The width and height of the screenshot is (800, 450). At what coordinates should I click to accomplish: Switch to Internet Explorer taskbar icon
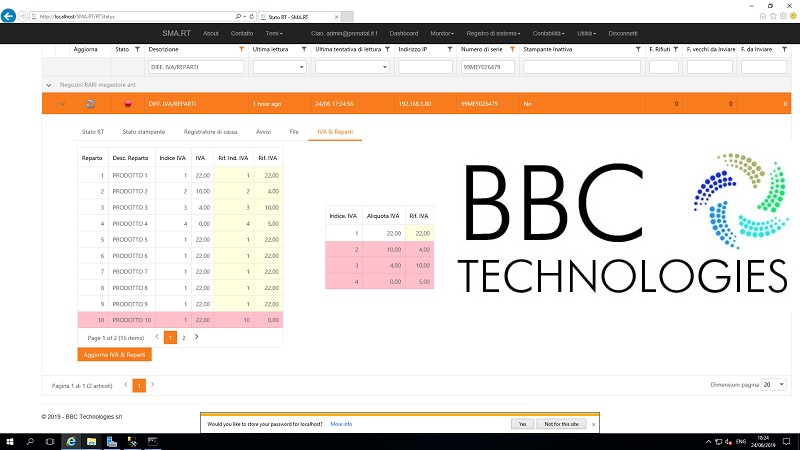[x=71, y=442]
